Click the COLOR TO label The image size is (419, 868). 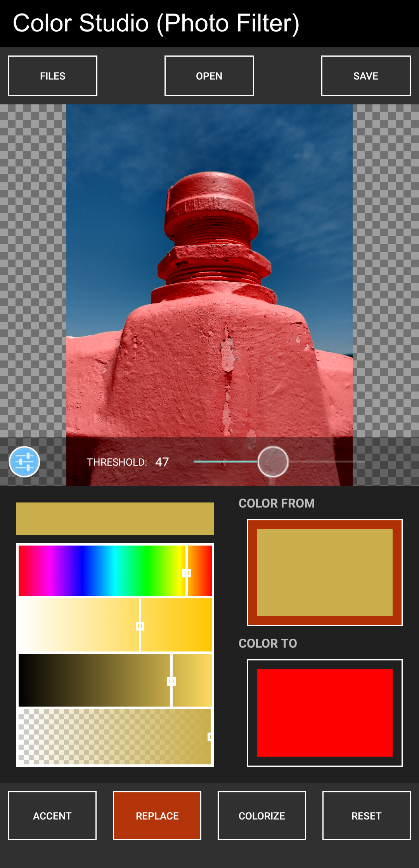click(268, 643)
